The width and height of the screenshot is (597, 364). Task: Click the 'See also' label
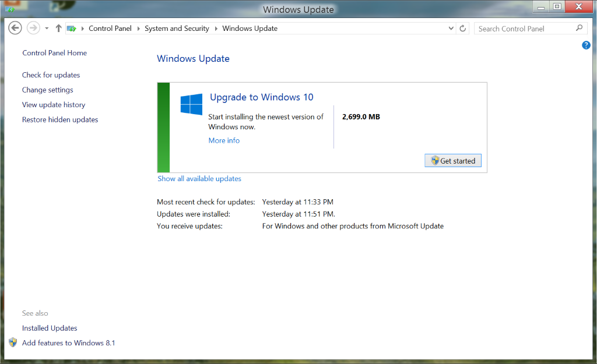click(35, 313)
